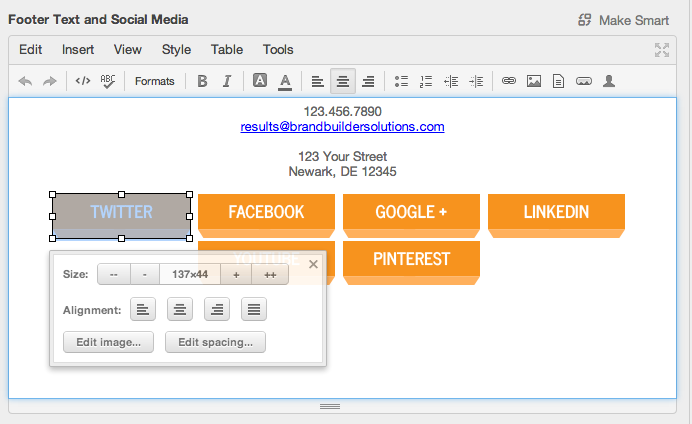Open the Tools menu
The height and width of the screenshot is (424, 692).
point(278,49)
